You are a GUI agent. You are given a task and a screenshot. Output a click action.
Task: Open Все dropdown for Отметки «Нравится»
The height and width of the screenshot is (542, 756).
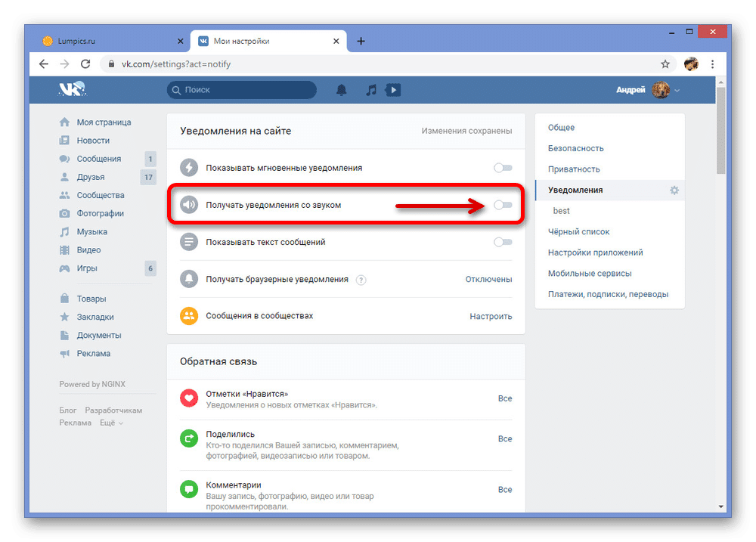(504, 398)
